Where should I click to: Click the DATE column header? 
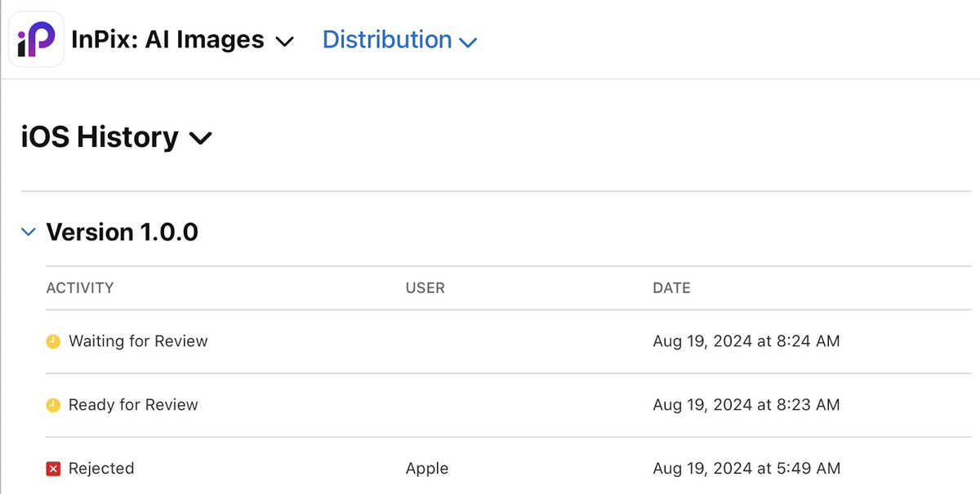coord(671,288)
